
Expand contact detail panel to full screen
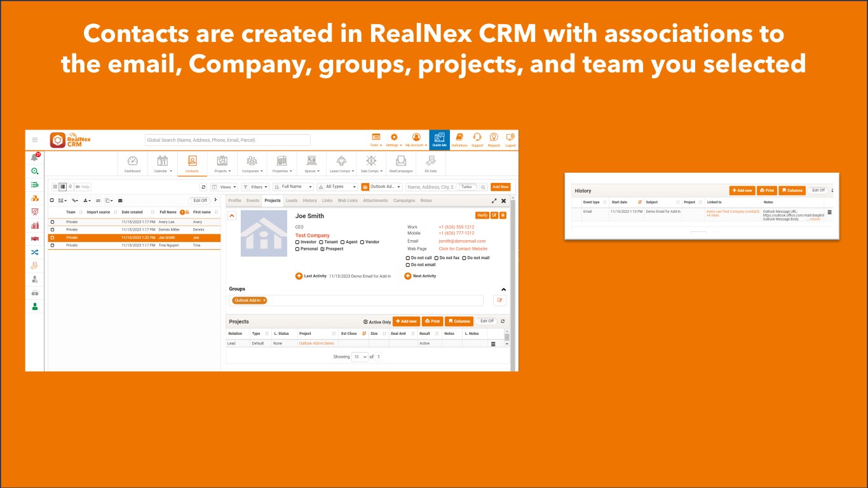[x=494, y=201]
